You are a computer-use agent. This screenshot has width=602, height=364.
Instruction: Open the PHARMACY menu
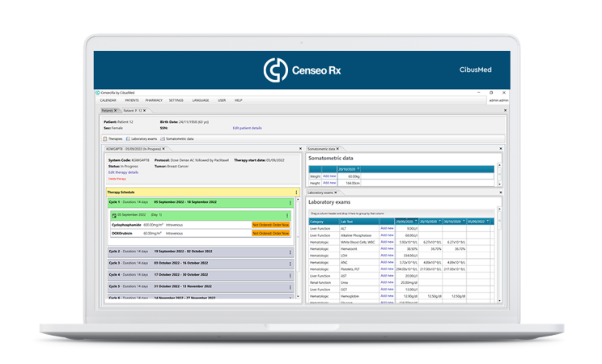[154, 100]
